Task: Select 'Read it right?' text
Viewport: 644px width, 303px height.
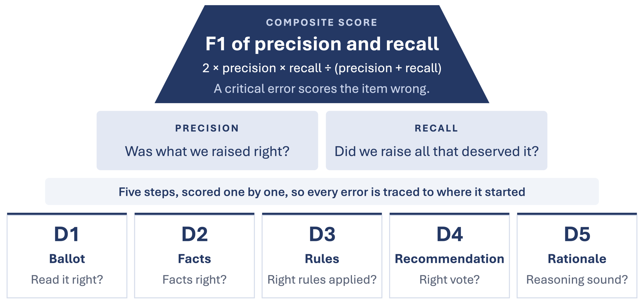Action: pos(67,280)
